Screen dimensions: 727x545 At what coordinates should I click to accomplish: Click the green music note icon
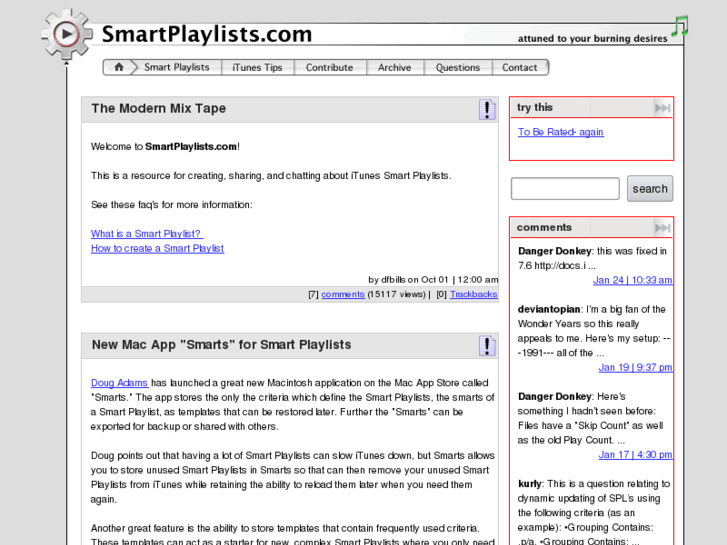click(x=680, y=26)
